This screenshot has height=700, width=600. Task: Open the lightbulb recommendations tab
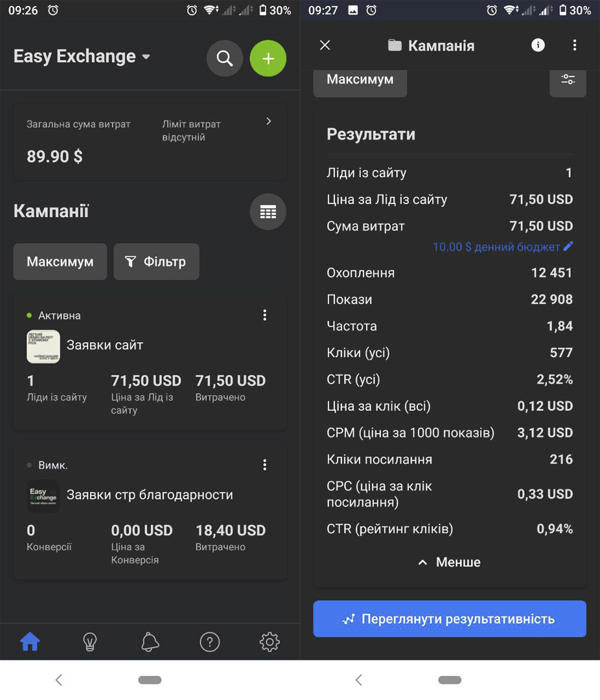pos(89,642)
